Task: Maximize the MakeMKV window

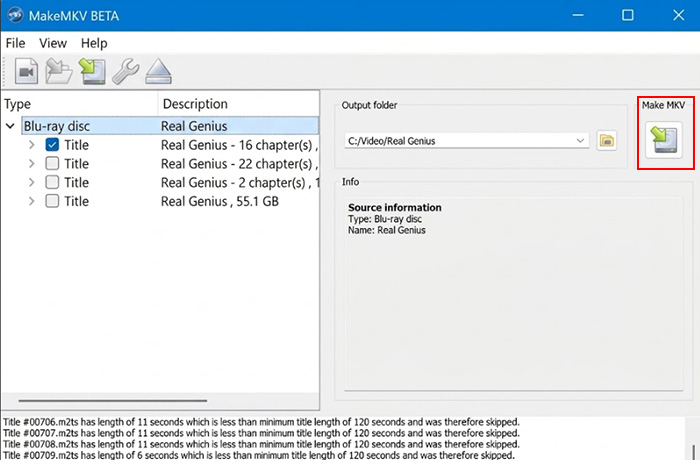Action: [628, 15]
